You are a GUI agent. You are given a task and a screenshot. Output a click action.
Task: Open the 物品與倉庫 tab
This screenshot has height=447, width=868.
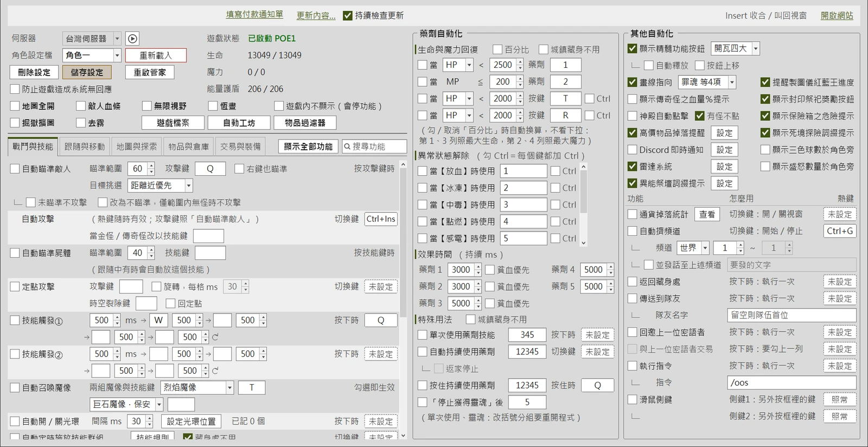coord(189,146)
